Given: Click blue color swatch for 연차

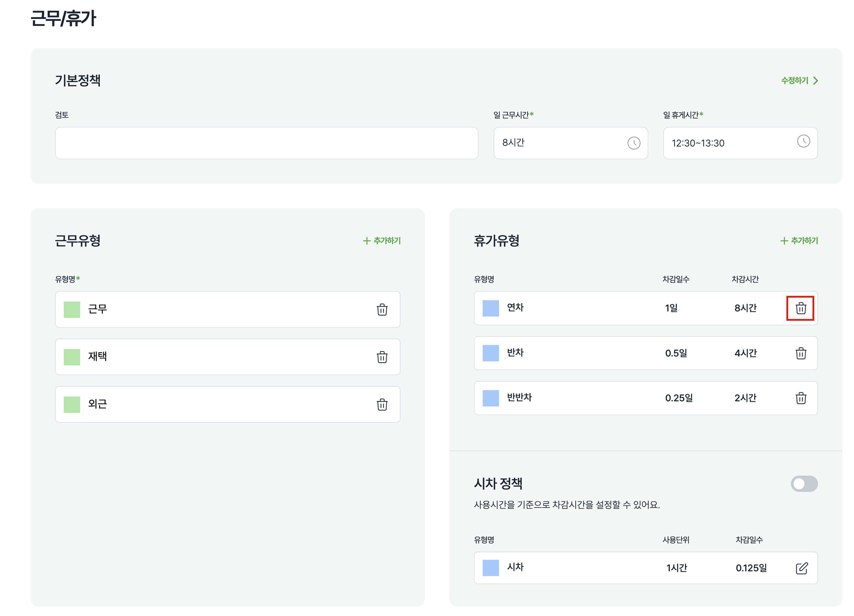Looking at the screenshot, I should tap(491, 308).
